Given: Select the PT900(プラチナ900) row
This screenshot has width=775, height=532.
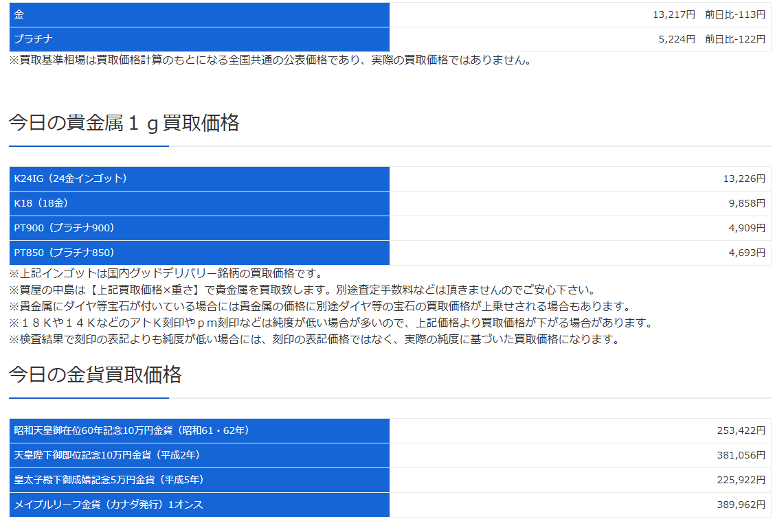Looking at the screenshot, I should [390, 228].
